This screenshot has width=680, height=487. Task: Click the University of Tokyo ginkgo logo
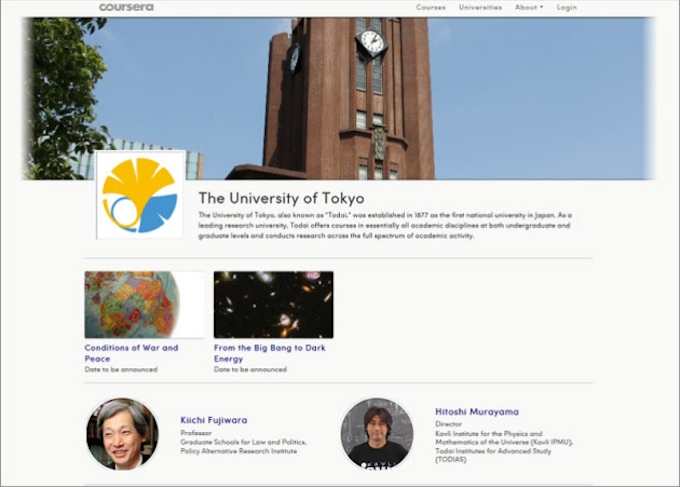(140, 194)
